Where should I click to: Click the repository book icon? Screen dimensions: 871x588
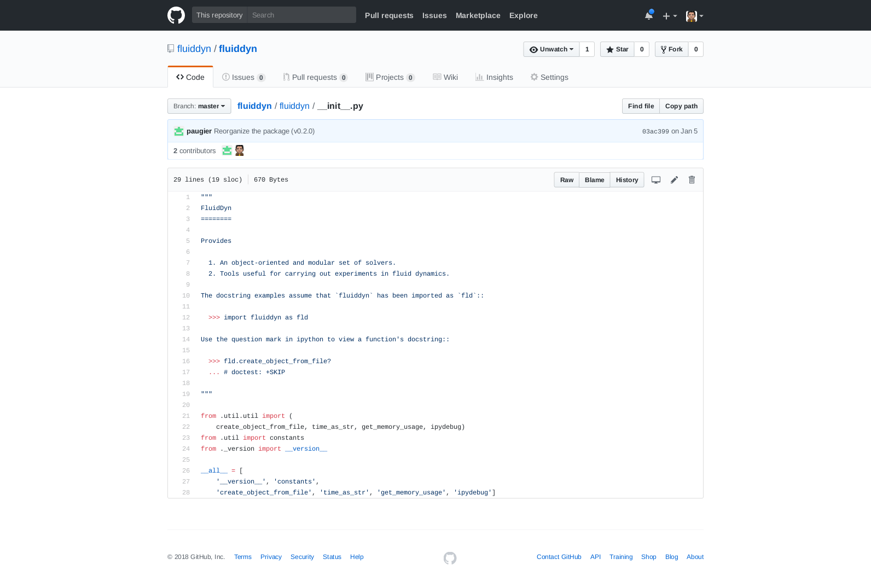click(171, 49)
